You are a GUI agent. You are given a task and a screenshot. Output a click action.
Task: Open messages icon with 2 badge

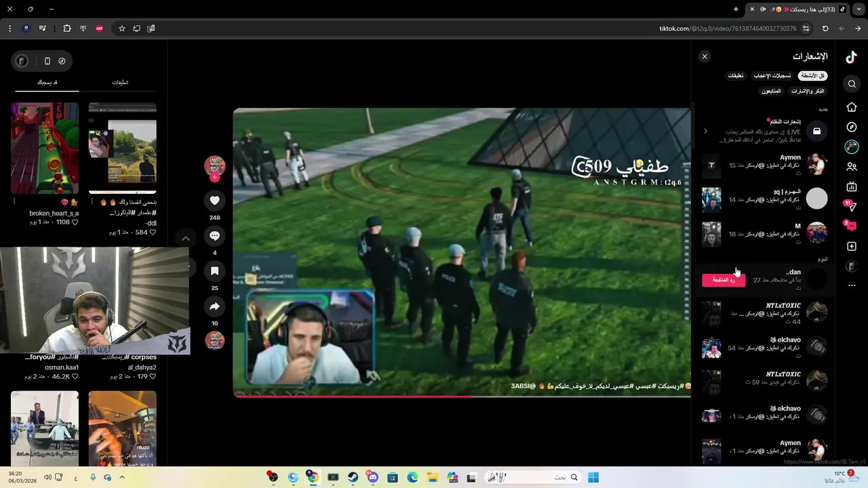tap(850, 225)
